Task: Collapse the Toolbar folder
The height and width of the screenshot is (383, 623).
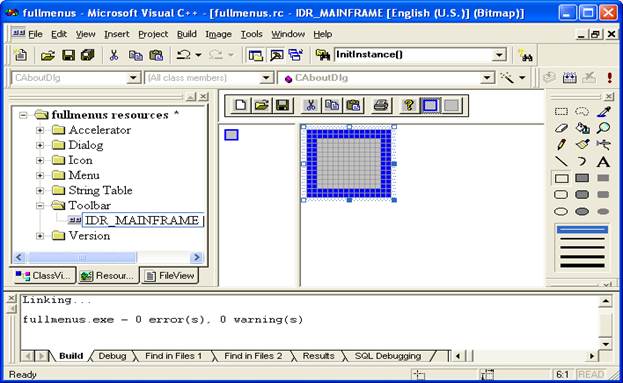Action: (40, 205)
